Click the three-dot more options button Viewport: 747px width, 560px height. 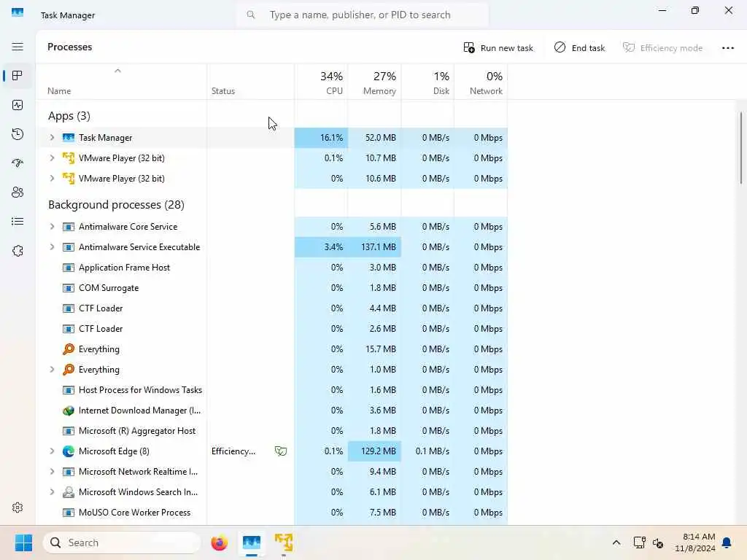(727, 47)
